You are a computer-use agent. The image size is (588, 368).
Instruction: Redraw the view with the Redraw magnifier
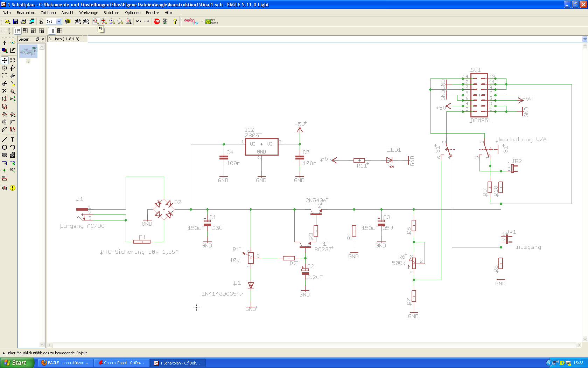click(120, 21)
